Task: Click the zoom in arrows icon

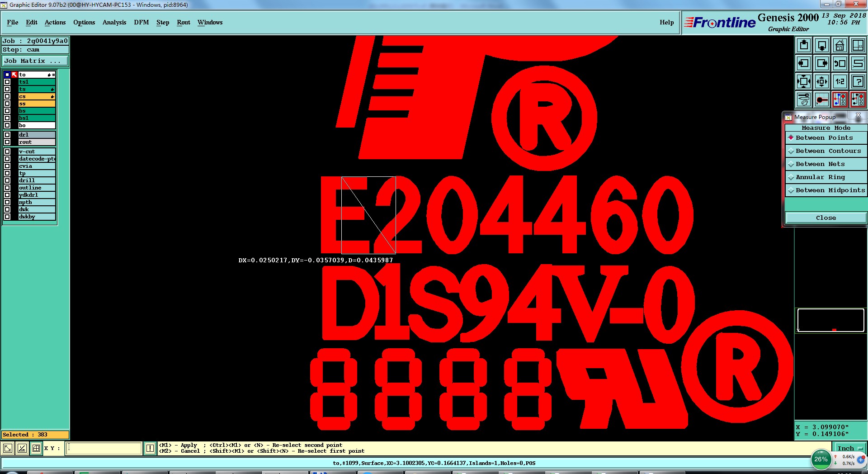Action: [x=804, y=81]
